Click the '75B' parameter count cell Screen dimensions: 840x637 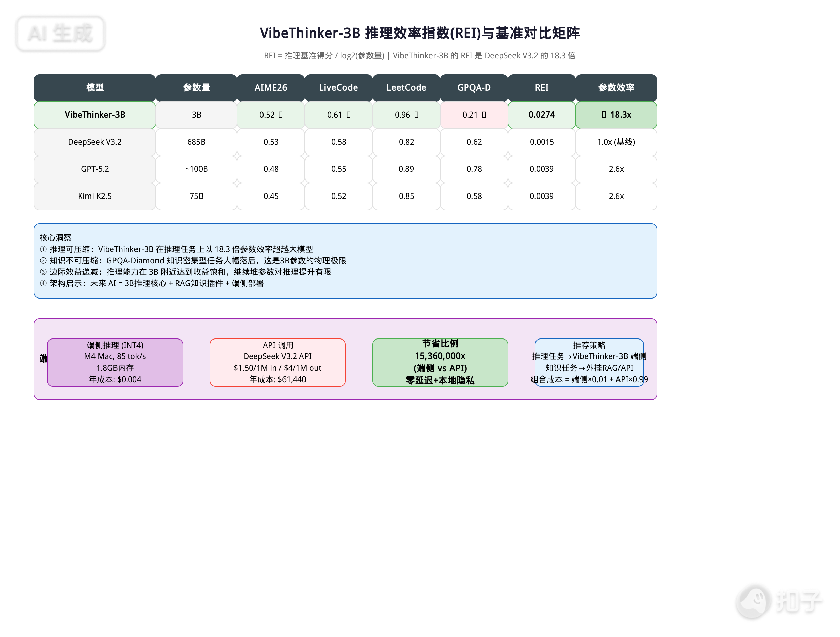pos(196,197)
